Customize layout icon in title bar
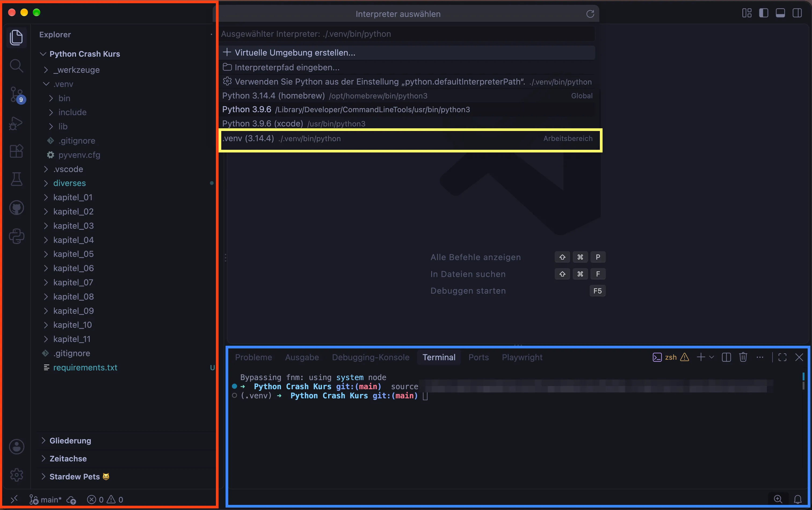This screenshot has width=812, height=510. [746, 13]
